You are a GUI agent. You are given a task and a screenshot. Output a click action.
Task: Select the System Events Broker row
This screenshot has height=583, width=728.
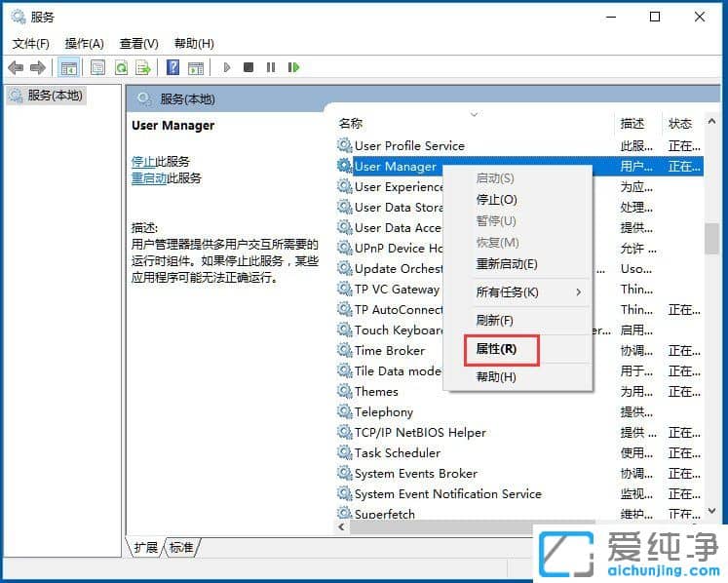[519, 473]
